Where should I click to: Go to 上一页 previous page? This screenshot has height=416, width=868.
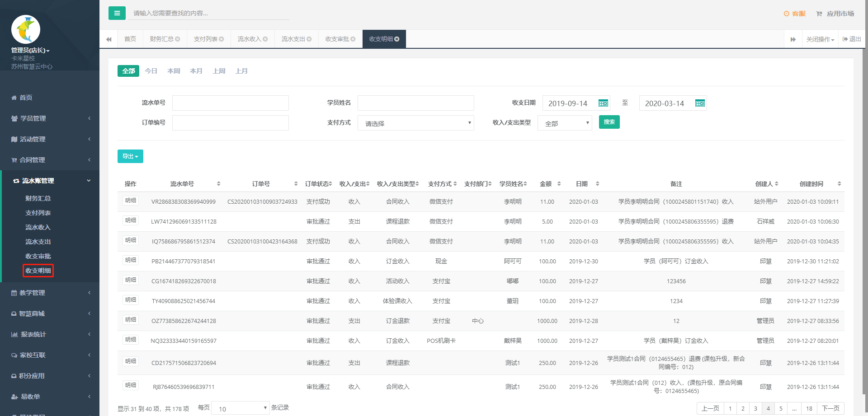point(710,408)
